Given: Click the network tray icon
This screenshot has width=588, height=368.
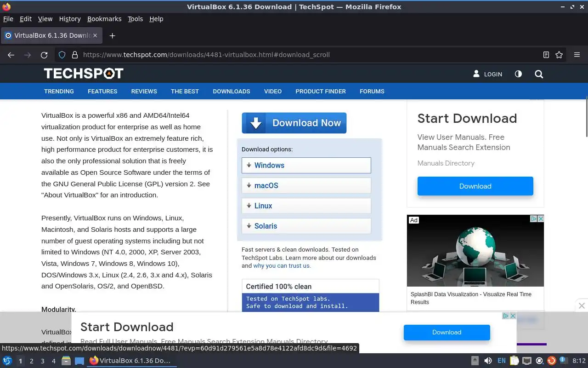Looking at the screenshot, I should point(526,361).
